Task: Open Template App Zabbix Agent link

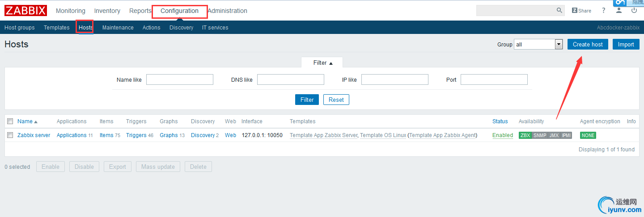Action: [443, 135]
